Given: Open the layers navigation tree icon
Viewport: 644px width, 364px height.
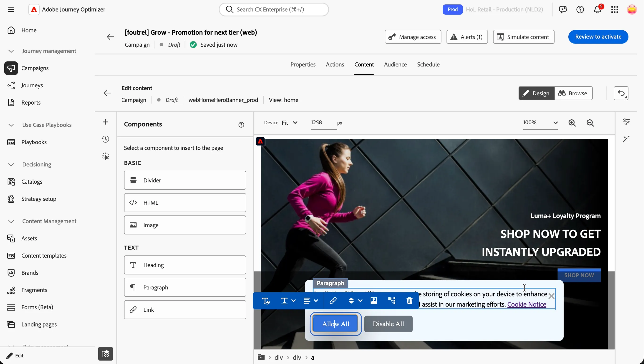Looking at the screenshot, I should pyautogui.click(x=105, y=353).
